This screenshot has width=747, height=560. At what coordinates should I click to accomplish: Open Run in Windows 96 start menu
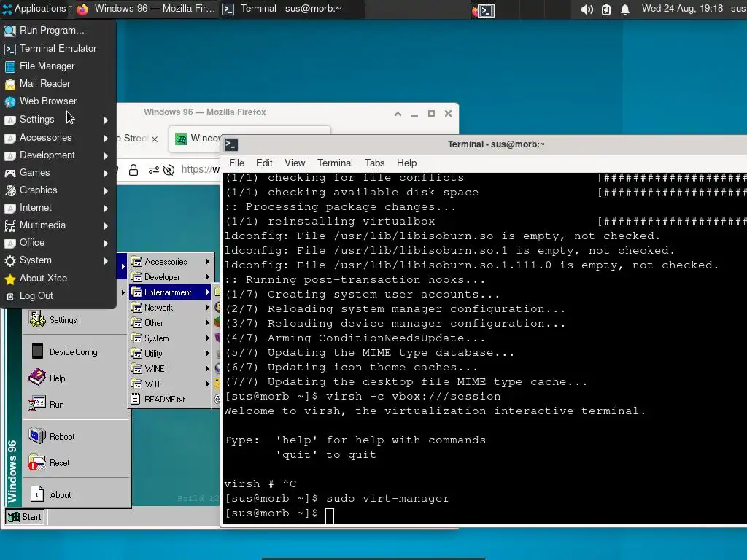tap(76, 404)
